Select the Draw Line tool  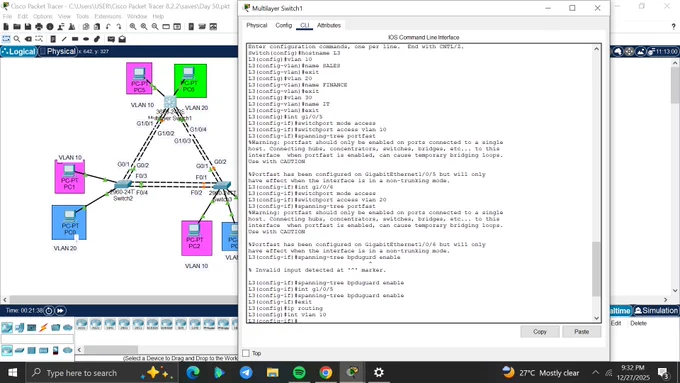tap(64, 39)
